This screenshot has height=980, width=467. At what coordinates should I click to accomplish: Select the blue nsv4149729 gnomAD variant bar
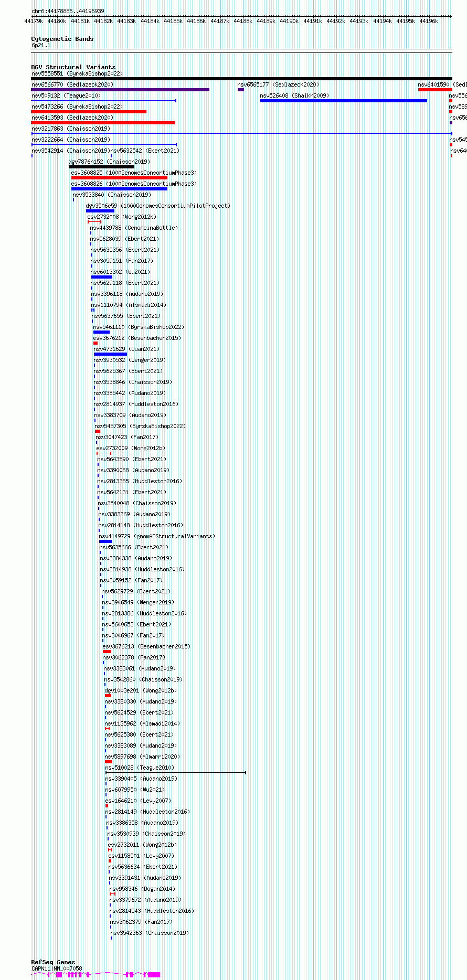coord(105,541)
